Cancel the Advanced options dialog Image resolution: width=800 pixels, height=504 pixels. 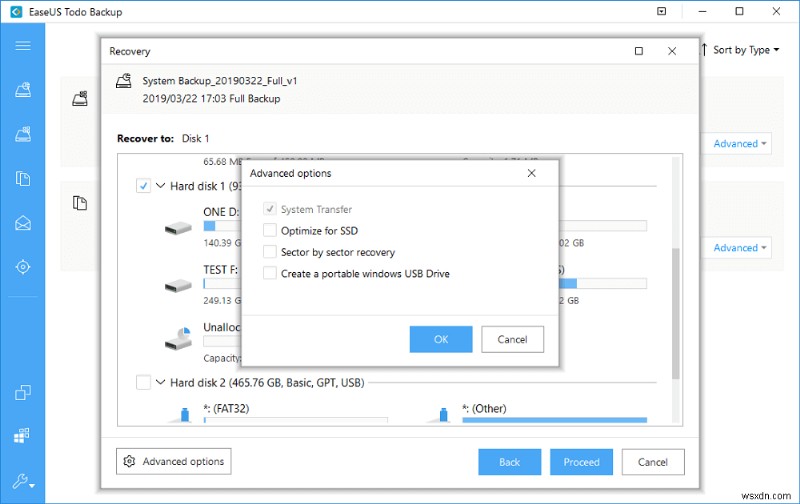[512, 339]
